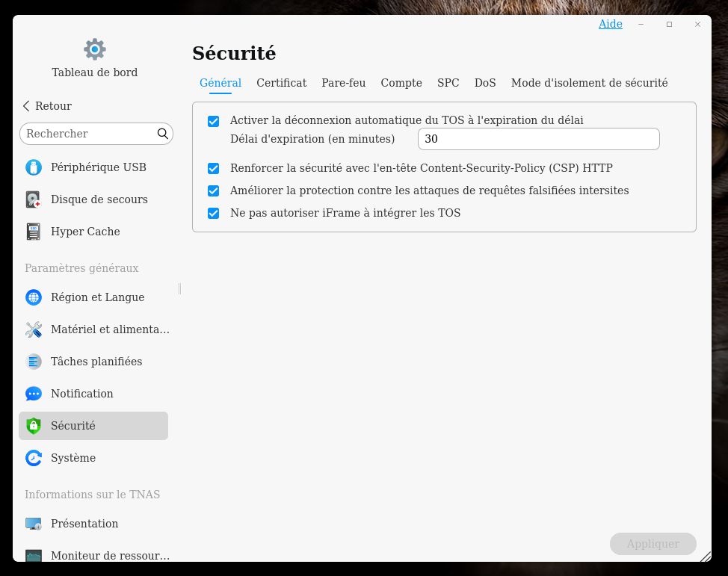Open the Pare-feu tab

[343, 83]
